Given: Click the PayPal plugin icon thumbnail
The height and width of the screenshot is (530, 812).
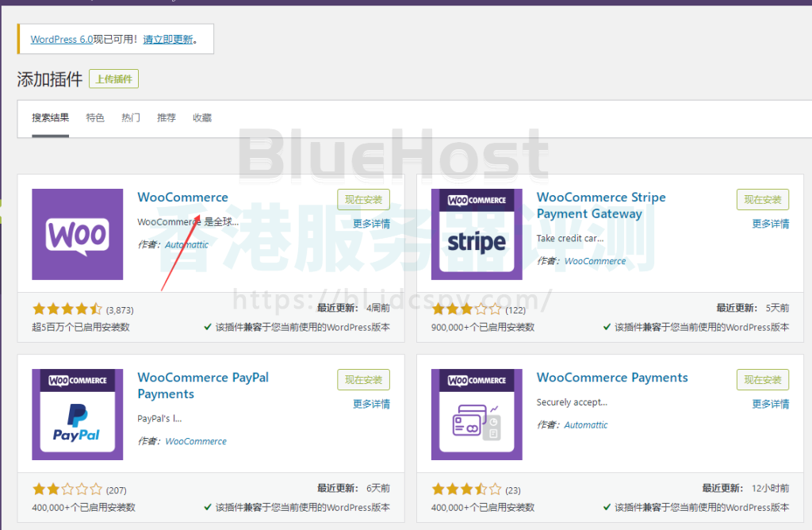Looking at the screenshot, I should (78, 414).
